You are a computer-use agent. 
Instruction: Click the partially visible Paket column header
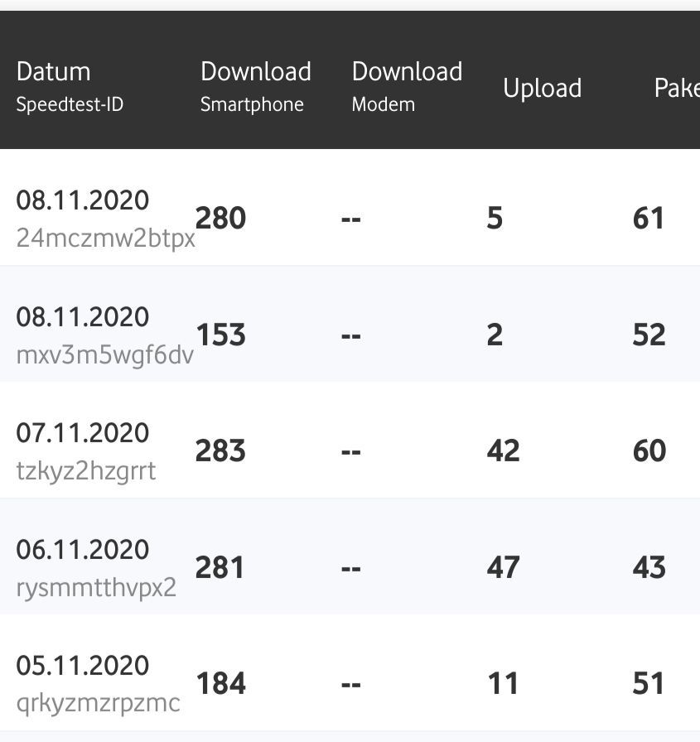pos(677,88)
